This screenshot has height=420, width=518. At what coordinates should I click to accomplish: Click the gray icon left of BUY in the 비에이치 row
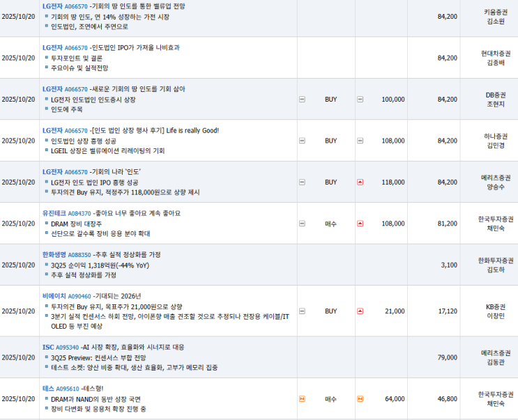[x=302, y=311]
